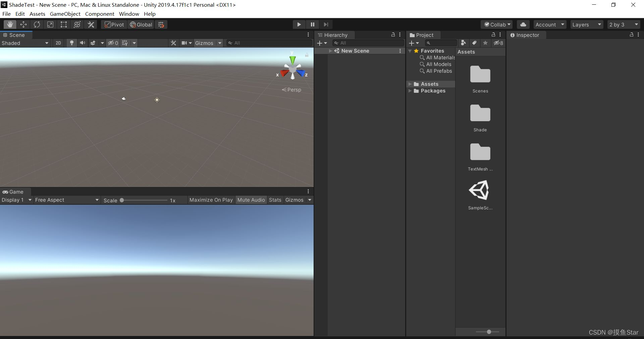
Task: Open the Help menu
Action: 150,14
